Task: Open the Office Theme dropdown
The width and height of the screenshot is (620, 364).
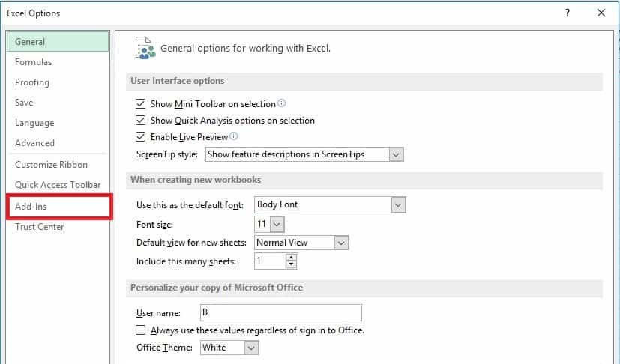Action: coord(252,348)
